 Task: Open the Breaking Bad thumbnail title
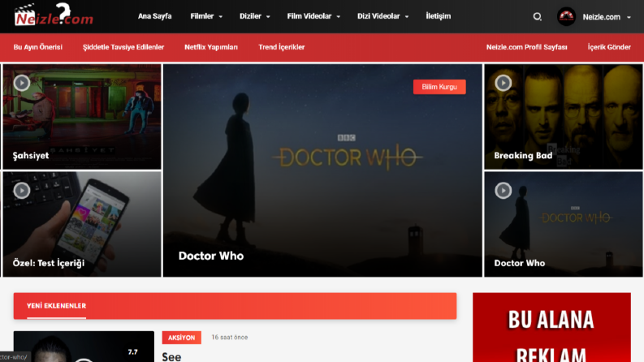tap(523, 156)
